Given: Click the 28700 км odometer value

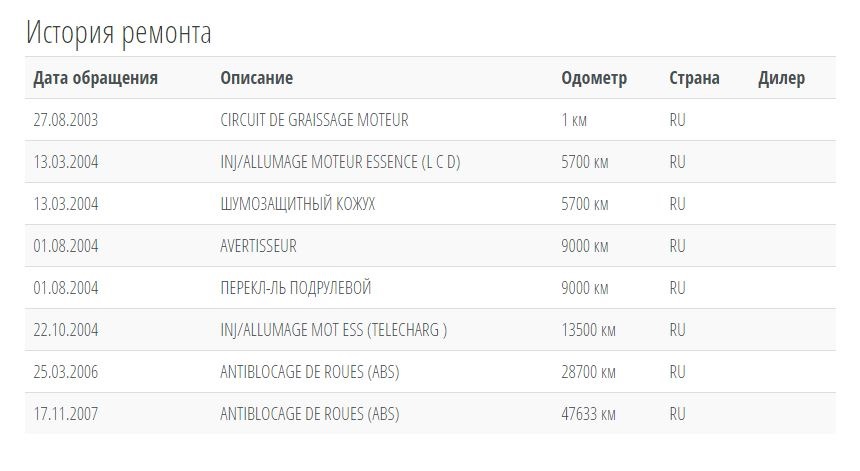Looking at the screenshot, I should [588, 372].
